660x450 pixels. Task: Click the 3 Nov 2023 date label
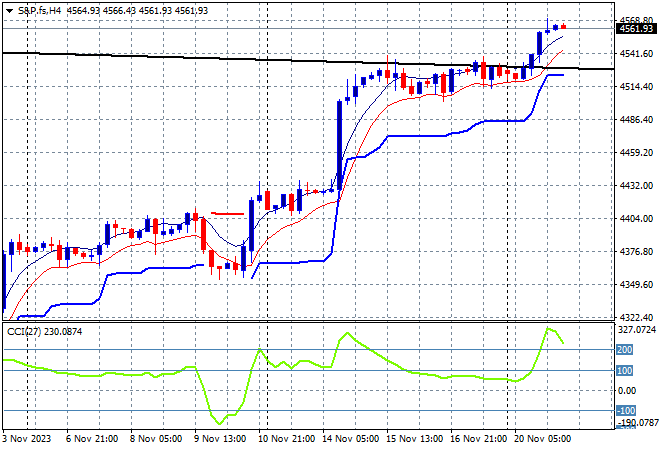coord(27,439)
